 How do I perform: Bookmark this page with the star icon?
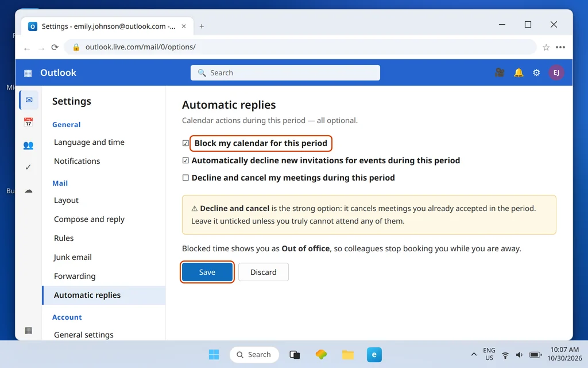546,47
